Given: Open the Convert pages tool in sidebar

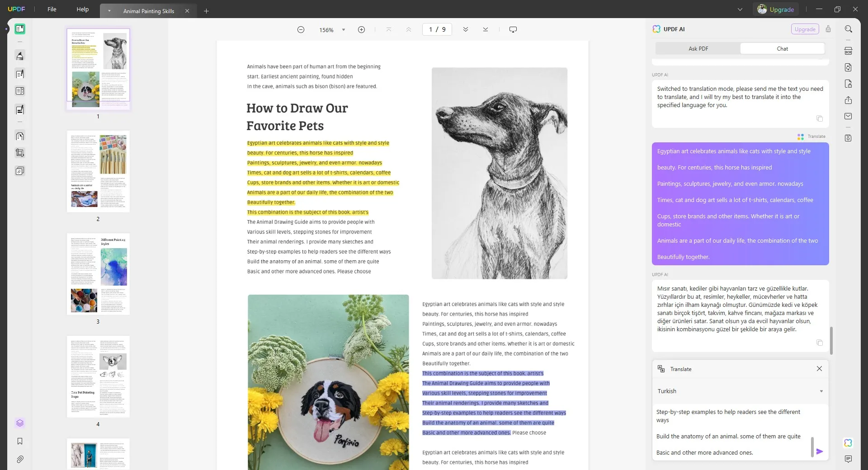Looking at the screenshot, I should click(x=19, y=136).
